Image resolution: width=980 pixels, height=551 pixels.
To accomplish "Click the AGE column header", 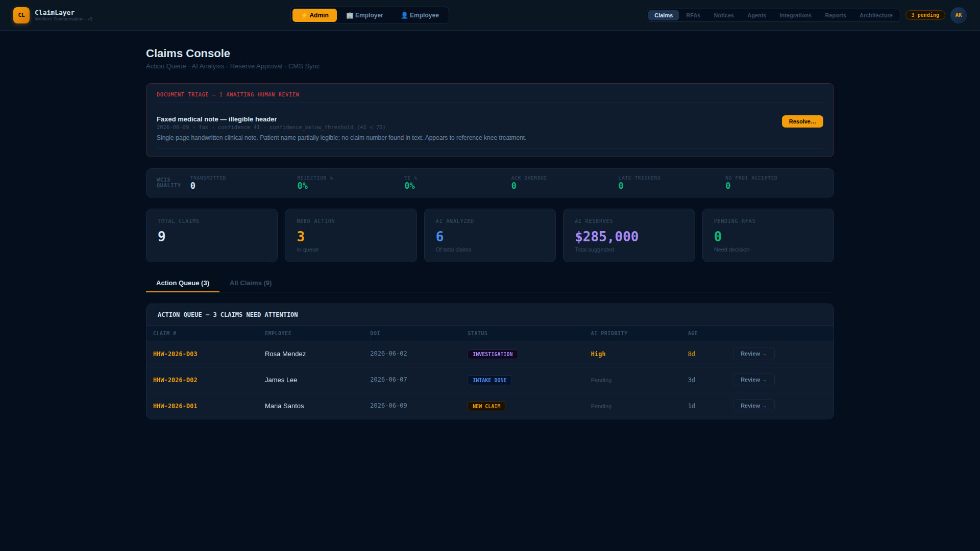I will pyautogui.click(x=693, y=333).
